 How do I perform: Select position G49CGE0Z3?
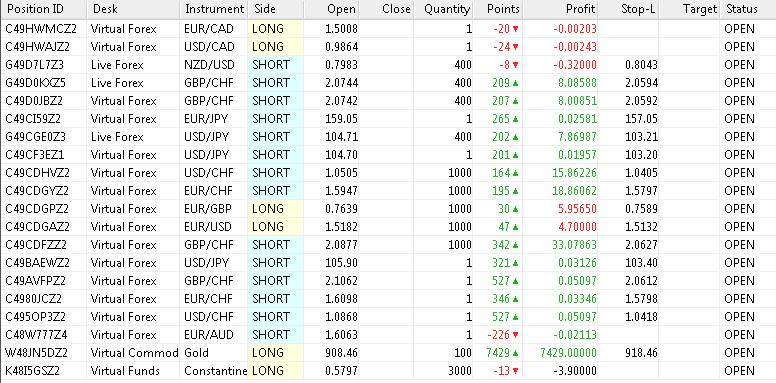pyautogui.click(x=35, y=137)
